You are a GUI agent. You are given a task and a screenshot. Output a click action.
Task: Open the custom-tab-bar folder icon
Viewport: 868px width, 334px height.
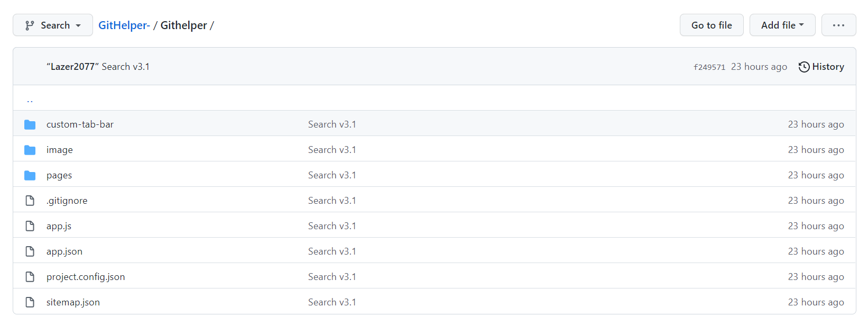30,124
